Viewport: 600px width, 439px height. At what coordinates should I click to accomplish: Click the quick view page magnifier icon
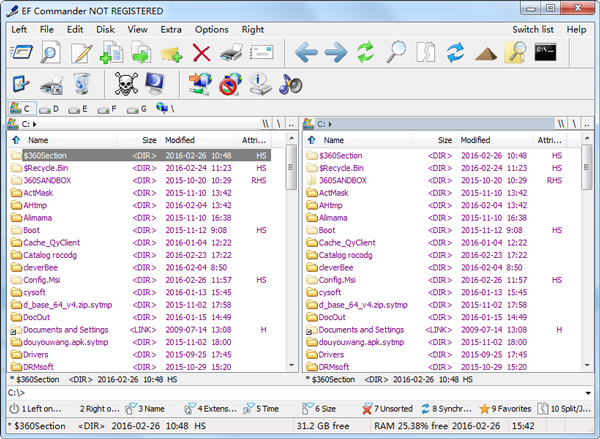51,52
